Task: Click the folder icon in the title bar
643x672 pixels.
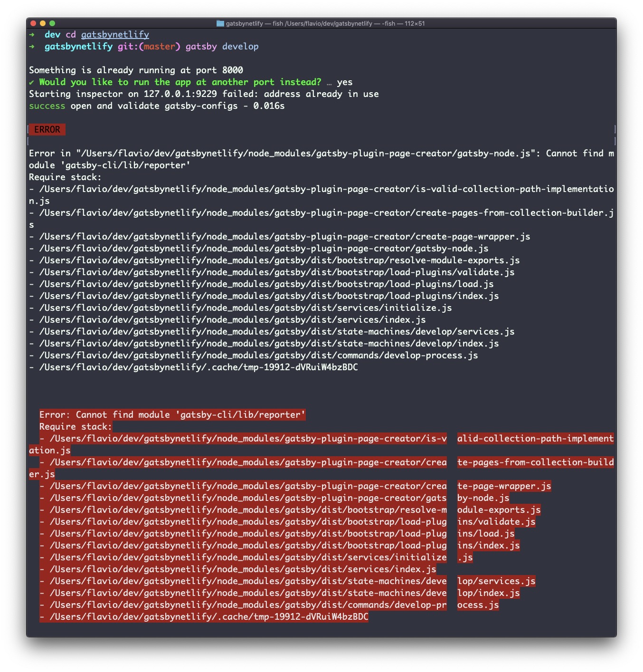Action: [x=220, y=23]
